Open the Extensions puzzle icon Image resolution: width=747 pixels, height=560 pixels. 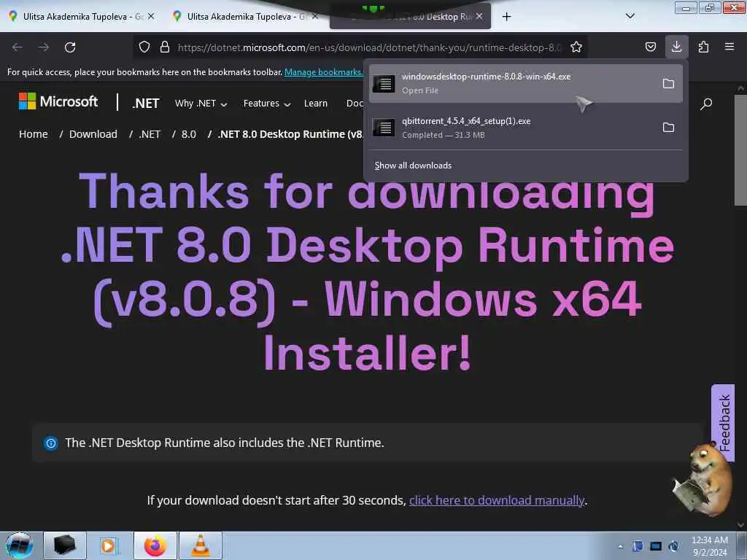point(703,47)
